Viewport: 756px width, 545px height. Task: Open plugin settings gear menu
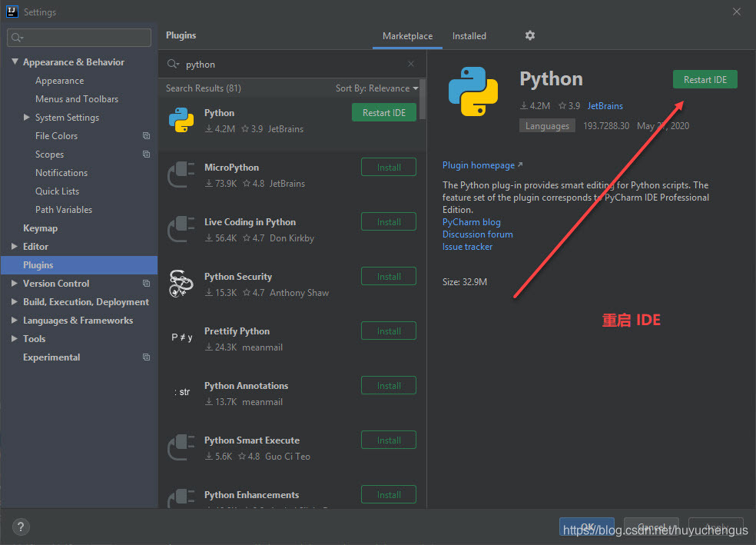[530, 35]
